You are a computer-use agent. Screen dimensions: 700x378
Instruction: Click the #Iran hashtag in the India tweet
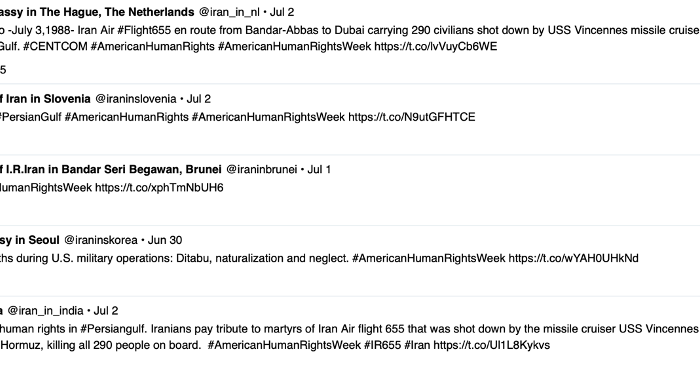tap(417, 345)
